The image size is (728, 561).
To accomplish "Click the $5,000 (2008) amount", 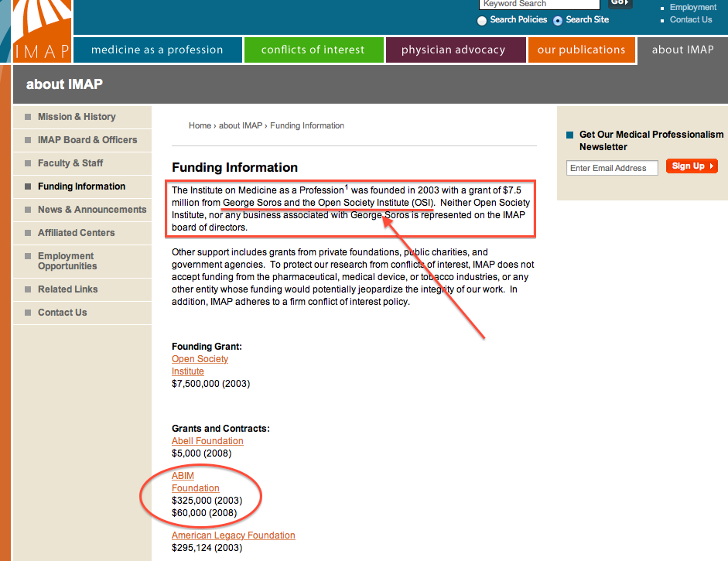I will (x=201, y=453).
